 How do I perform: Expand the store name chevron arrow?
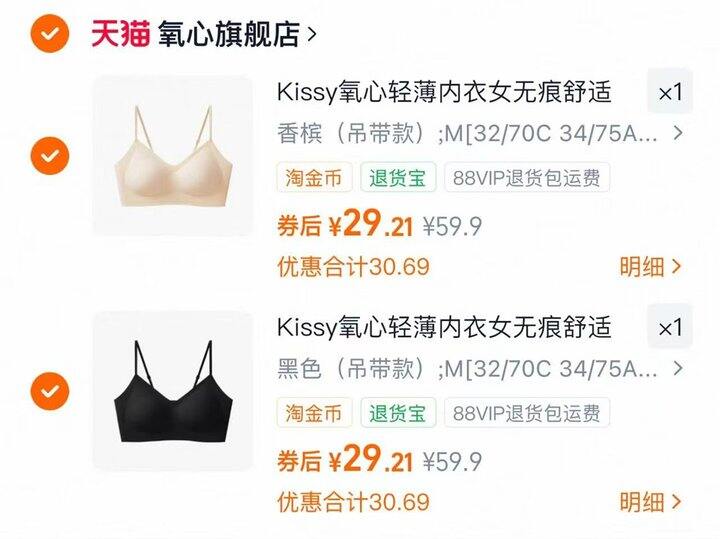pyautogui.click(x=312, y=34)
